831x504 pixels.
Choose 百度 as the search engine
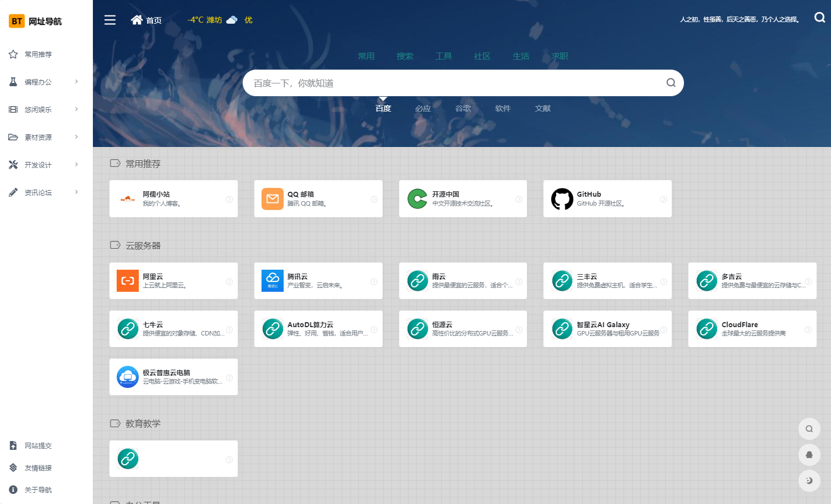coord(383,108)
